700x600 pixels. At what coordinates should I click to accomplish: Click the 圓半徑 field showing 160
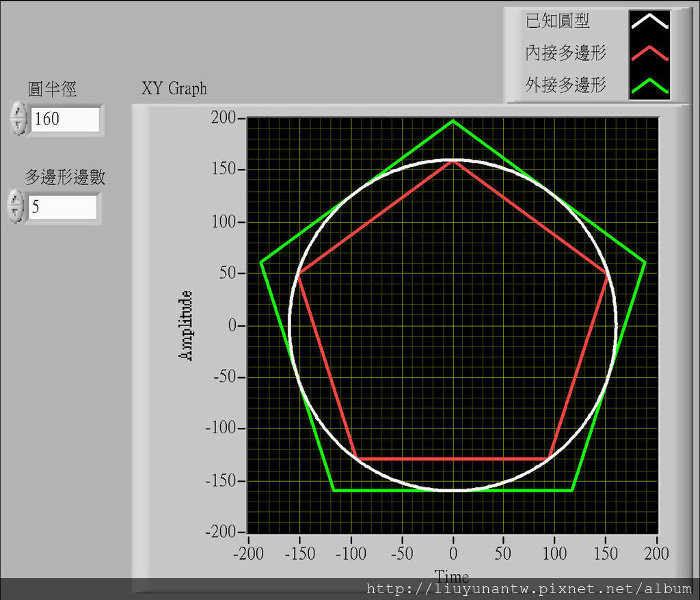64,119
